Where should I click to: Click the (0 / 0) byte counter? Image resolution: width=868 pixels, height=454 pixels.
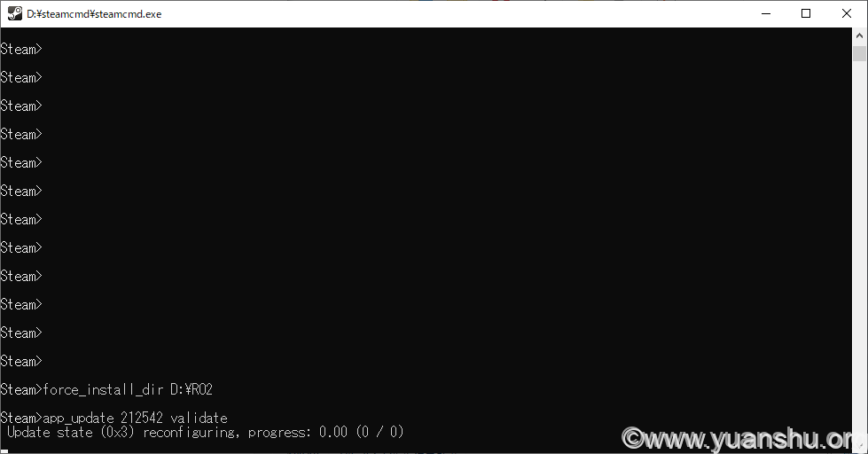379,432
